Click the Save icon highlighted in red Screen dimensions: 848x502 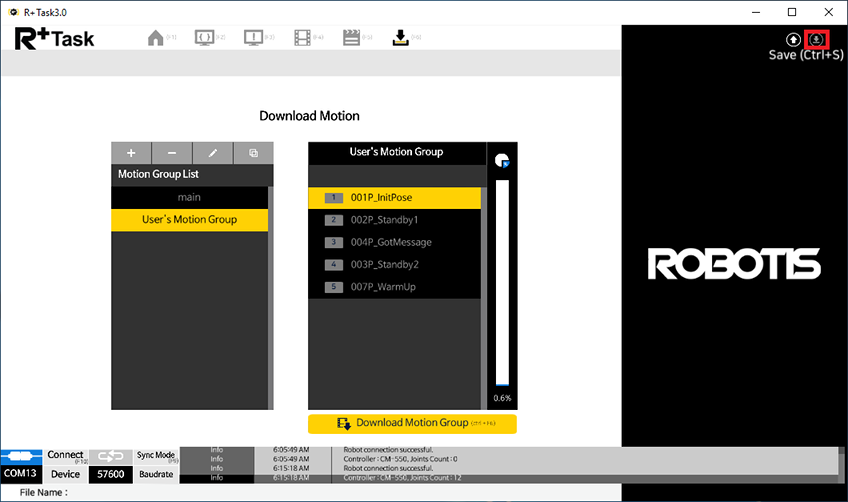817,39
